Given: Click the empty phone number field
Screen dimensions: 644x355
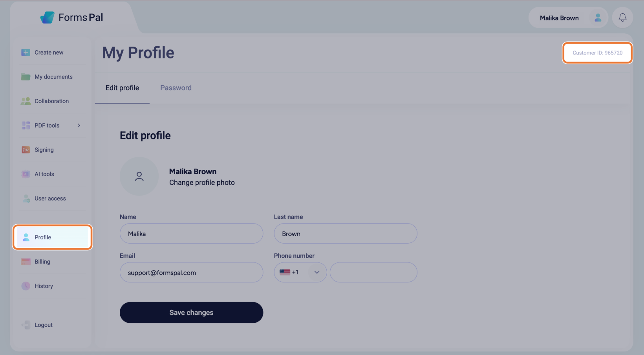Looking at the screenshot, I should [373, 272].
